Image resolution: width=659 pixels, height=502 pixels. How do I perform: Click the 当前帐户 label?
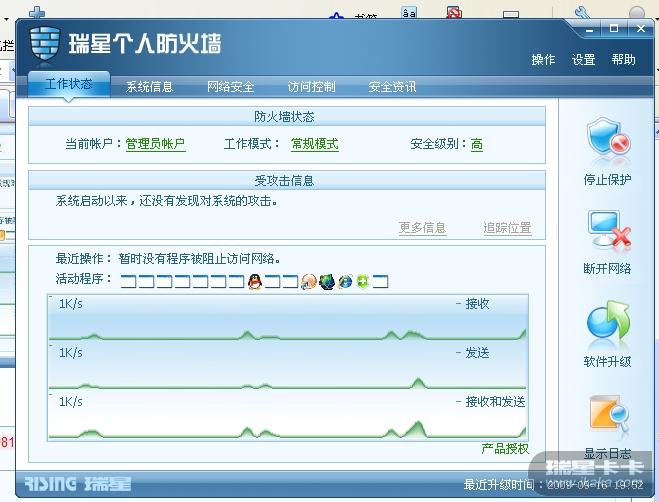[93, 144]
